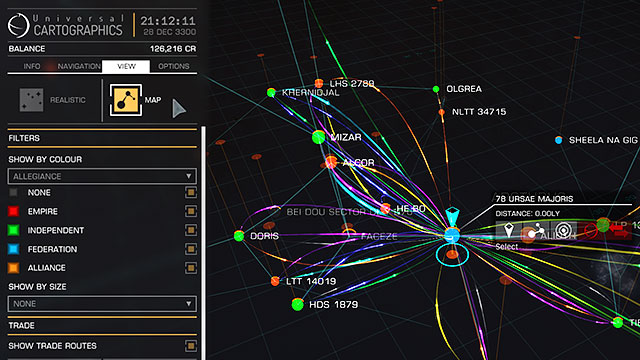This screenshot has height=360, width=640.
Task: Toggle the INDEPENDENT allegiance checkbox
Action: [x=191, y=230]
